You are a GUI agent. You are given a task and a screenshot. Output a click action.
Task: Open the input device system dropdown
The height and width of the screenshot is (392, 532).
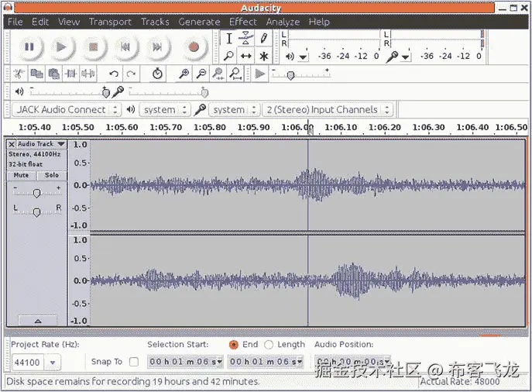coord(235,110)
